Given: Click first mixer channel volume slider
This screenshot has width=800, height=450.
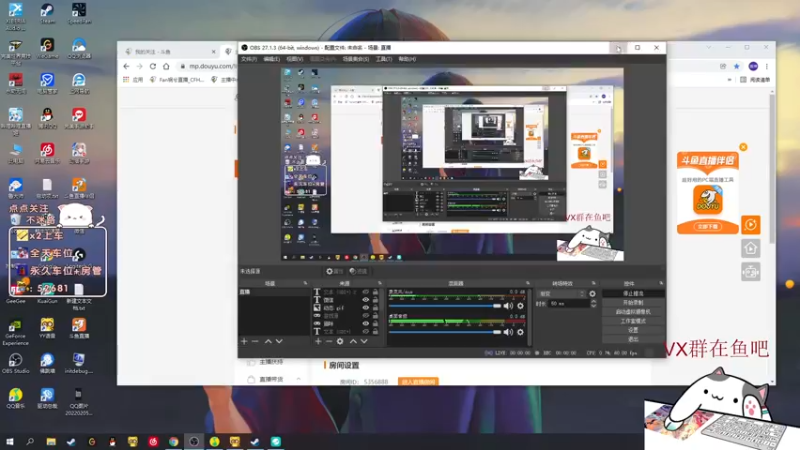Looking at the screenshot, I should pos(445,306).
